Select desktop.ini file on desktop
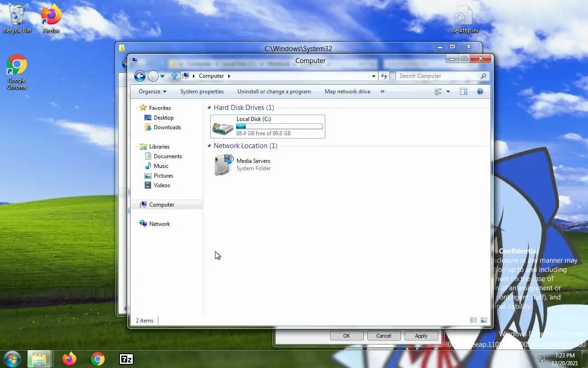588x368 pixels. point(464,19)
